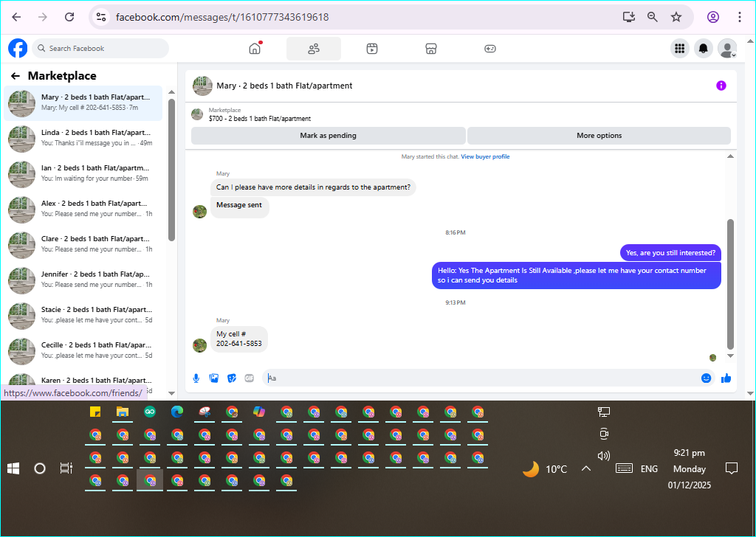Open Linda's conversation in list

(83, 138)
